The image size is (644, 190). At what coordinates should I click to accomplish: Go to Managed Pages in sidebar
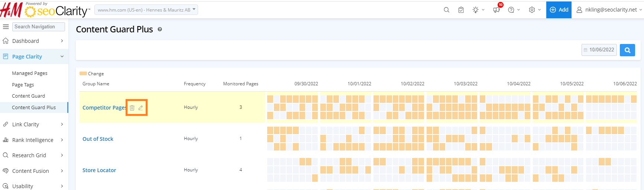pyautogui.click(x=30, y=73)
